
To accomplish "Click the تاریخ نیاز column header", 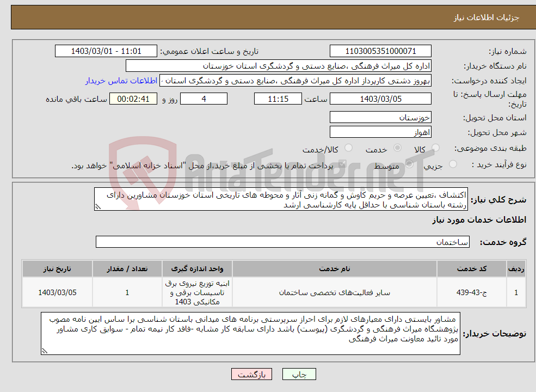I will (57, 269).
